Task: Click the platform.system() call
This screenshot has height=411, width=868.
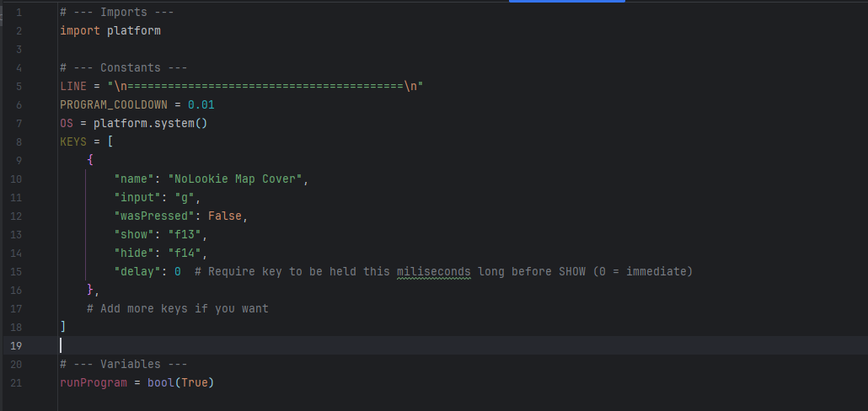Action: tap(150, 123)
